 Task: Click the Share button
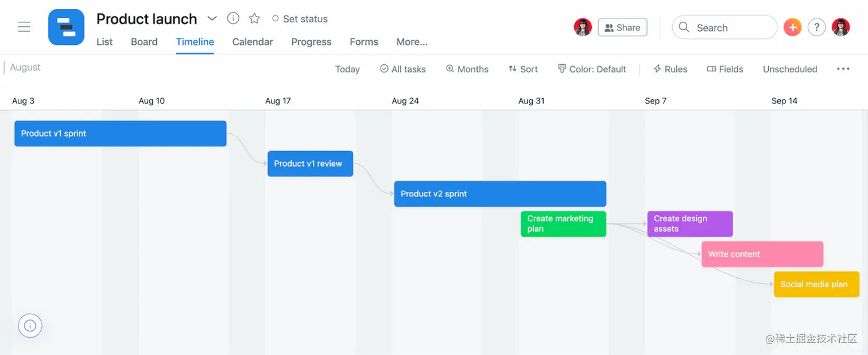pos(622,27)
